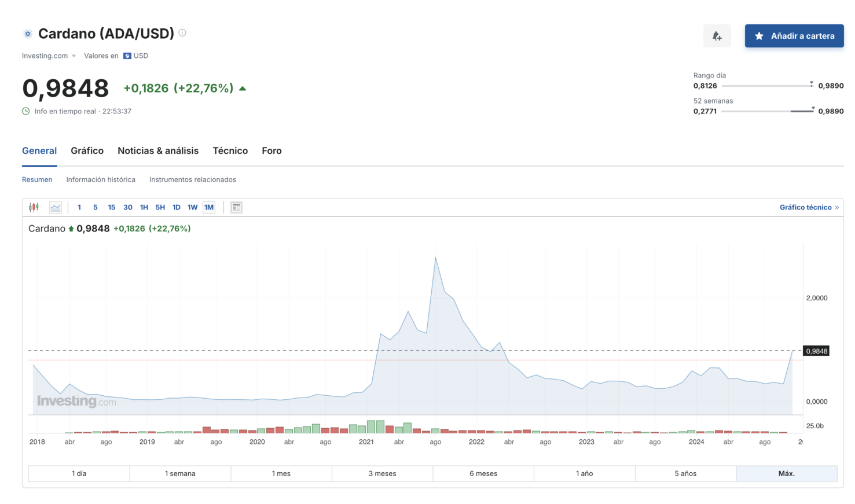Switch to candlestick chart type icon

click(34, 207)
